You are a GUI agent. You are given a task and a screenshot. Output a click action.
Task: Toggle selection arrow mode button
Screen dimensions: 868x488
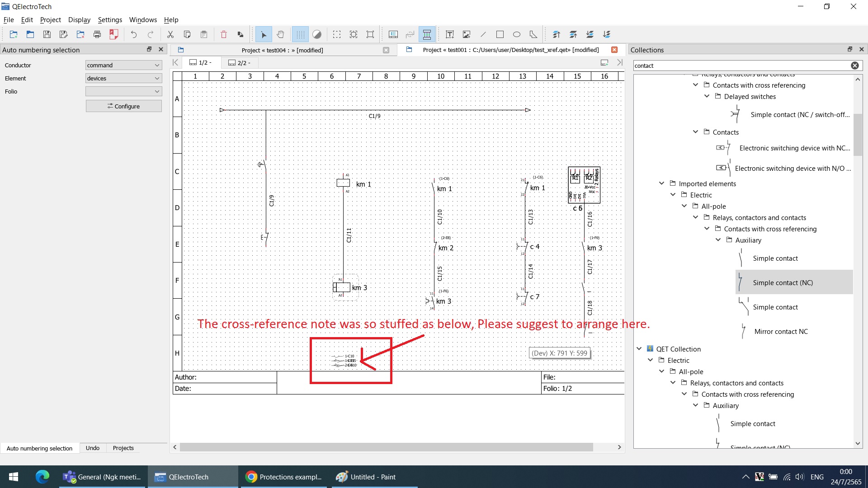pyautogui.click(x=264, y=34)
